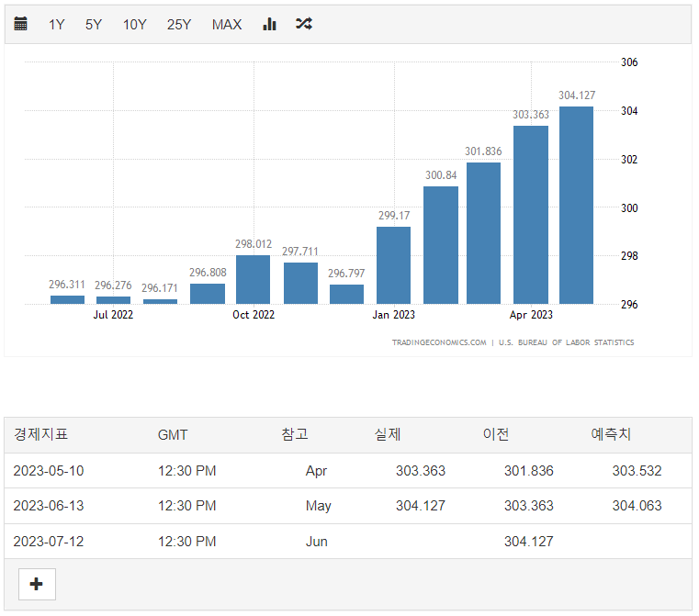Image resolution: width=699 pixels, height=616 pixels.
Task: Select the 25Y time range
Action: tap(179, 25)
